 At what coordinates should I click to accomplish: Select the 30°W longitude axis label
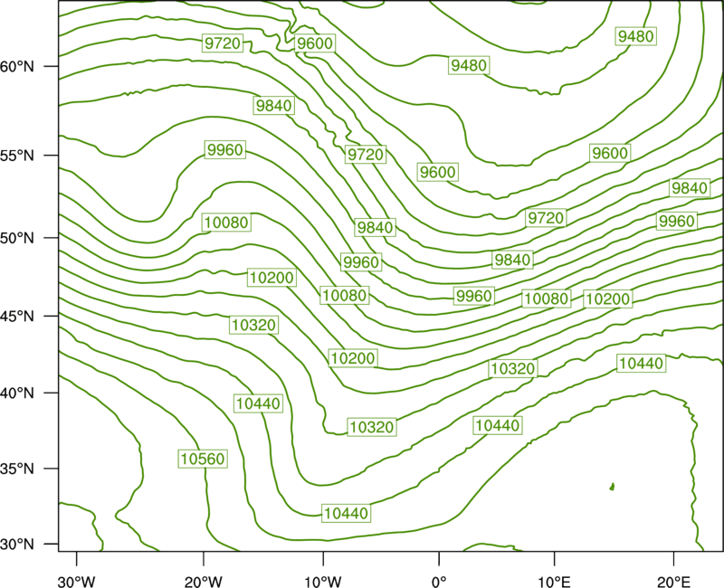tap(76, 582)
